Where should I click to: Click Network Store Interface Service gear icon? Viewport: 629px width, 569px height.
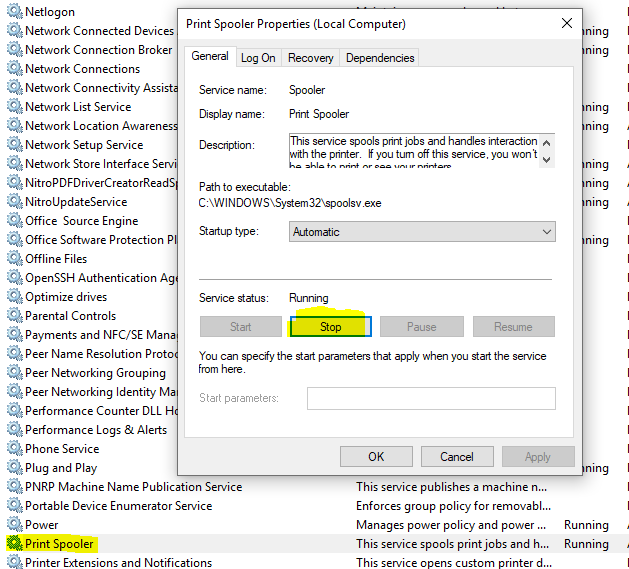coord(14,163)
